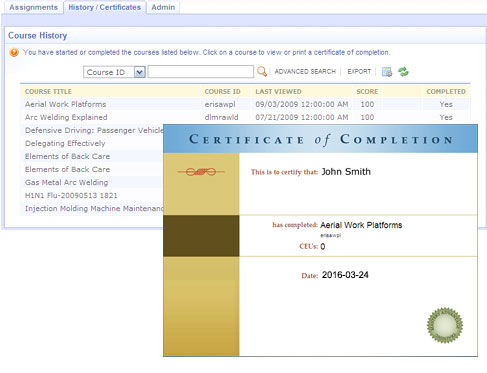
Task: Sort by the COMPLETED column header
Action: pos(446,91)
